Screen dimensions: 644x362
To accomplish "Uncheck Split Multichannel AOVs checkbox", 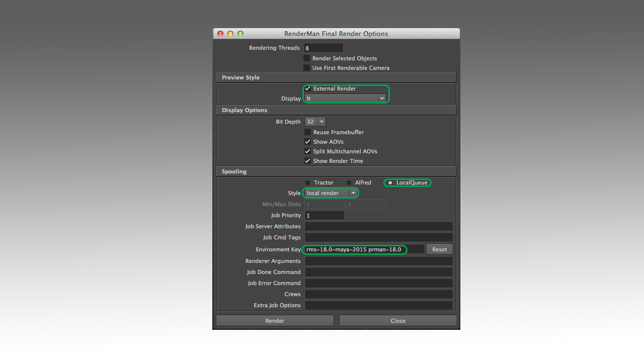I will coord(308,151).
